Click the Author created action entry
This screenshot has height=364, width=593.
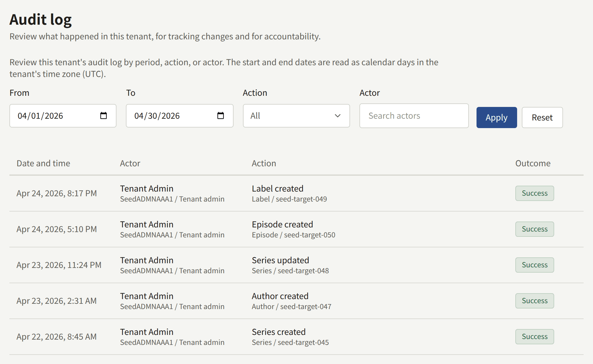pos(280,296)
